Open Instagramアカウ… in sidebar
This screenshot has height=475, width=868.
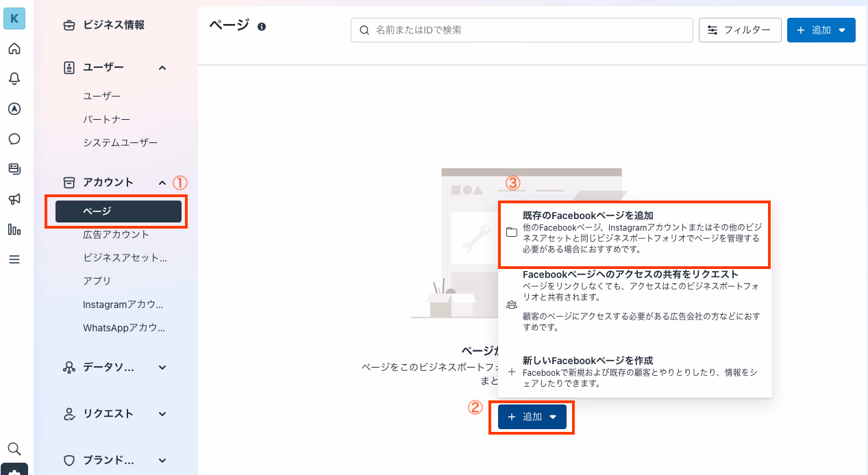[123, 305]
